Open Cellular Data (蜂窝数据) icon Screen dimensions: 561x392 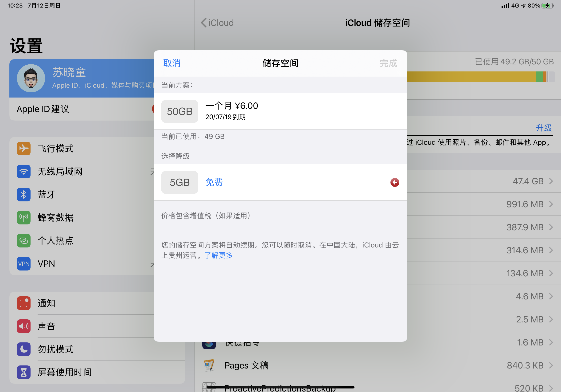[24, 218]
